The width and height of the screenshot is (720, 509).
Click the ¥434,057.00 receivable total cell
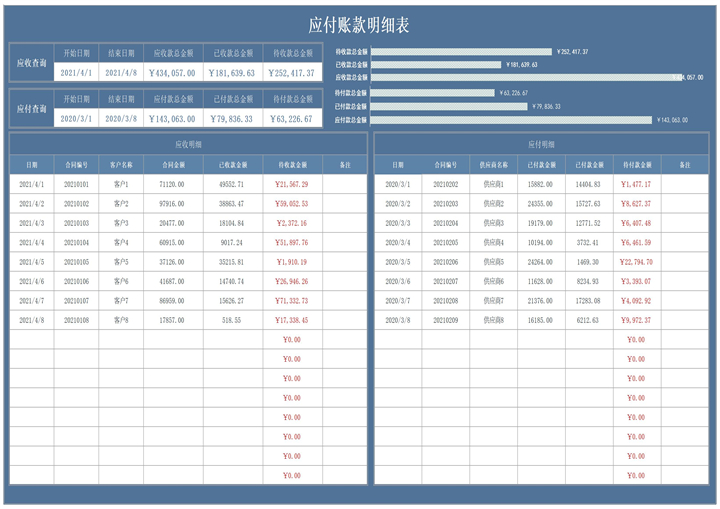click(173, 72)
